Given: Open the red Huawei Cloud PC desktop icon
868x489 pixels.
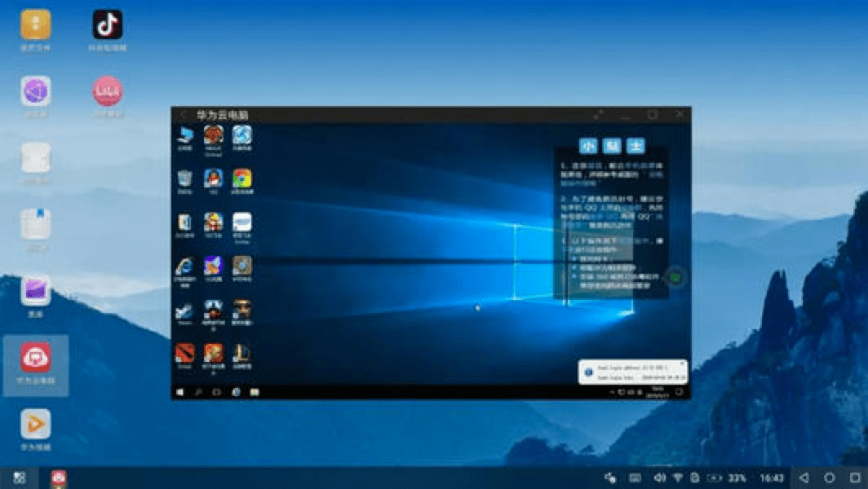Looking at the screenshot, I should click(x=36, y=357).
